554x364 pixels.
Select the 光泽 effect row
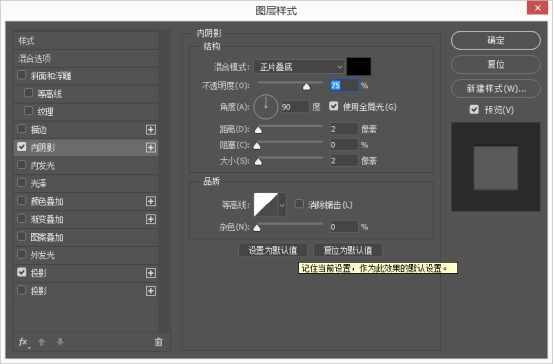point(86,183)
